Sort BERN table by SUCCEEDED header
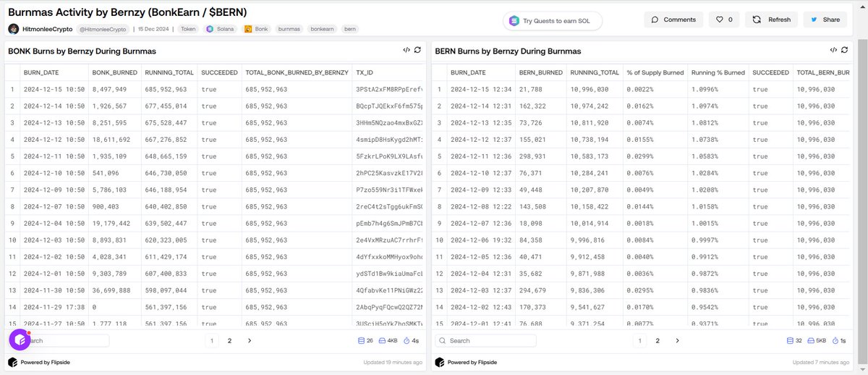The width and height of the screenshot is (868, 375). (770, 72)
